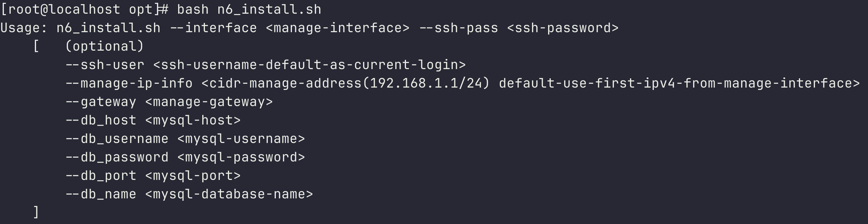The image size is (868, 224).
Task: Click the --gateway option
Action: coord(100,102)
